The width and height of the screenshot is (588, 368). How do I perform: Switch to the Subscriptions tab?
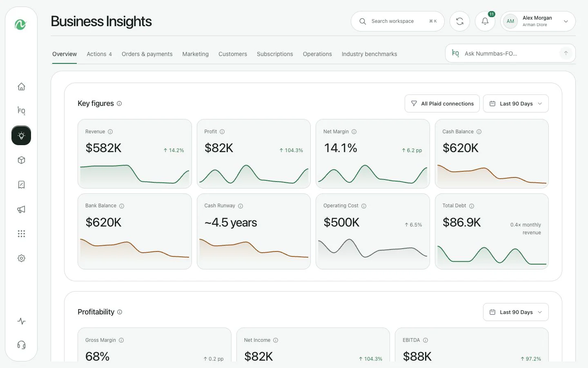(275, 54)
